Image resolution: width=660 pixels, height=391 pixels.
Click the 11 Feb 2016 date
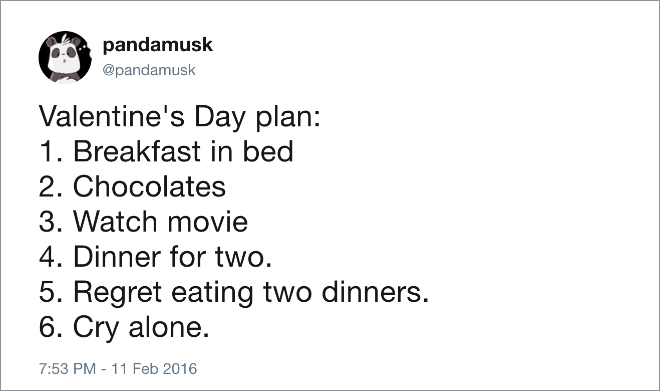point(154,369)
